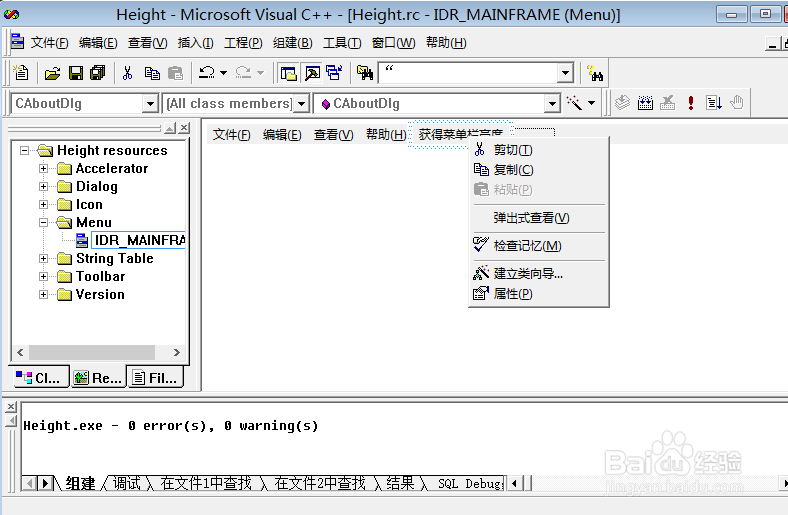Click the checkmark icon beside 检查记忆(M)
Viewport: 788px width, 515px height.
click(481, 245)
